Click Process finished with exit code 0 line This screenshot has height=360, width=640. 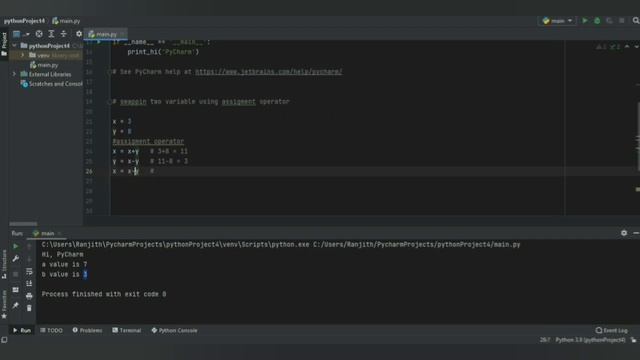coord(104,294)
